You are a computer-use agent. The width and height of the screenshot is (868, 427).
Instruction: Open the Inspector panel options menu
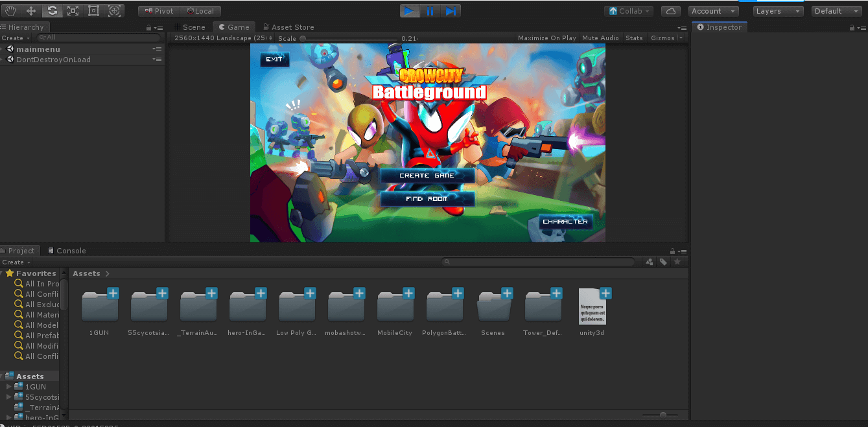862,27
